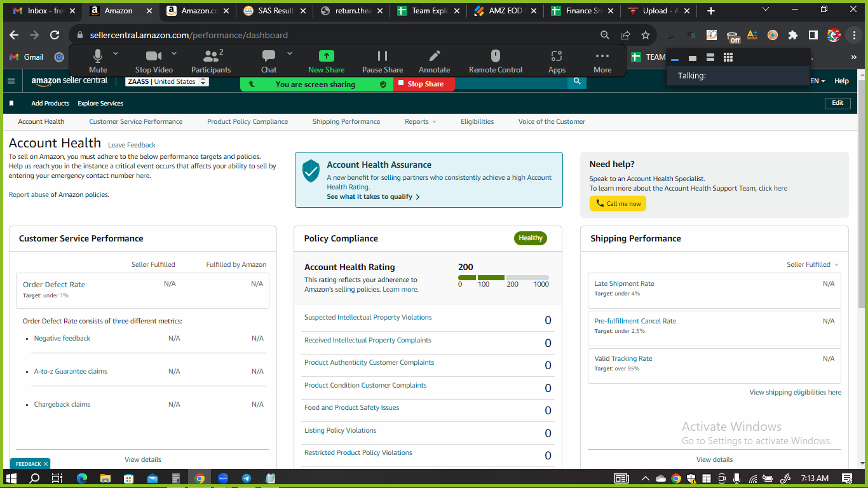Go to the Product Policy Compliance tab
The width and height of the screenshot is (868, 488).
247,121
